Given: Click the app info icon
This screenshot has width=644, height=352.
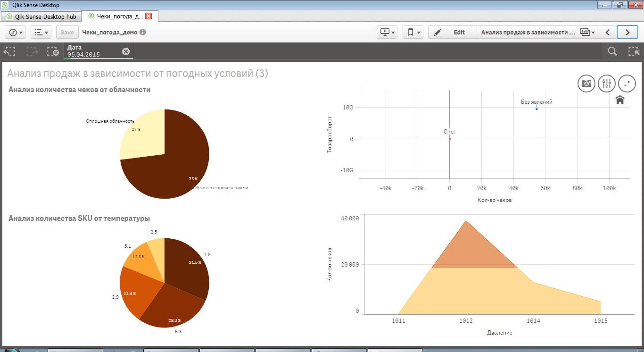Looking at the screenshot, I should 143,33.
